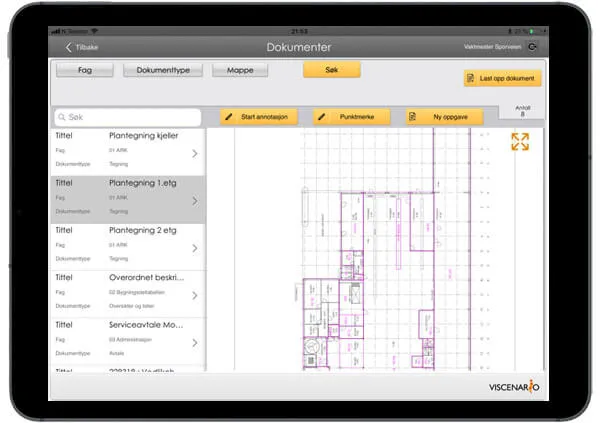Click the Ny oppgave label
This screenshot has height=423, width=600.
click(x=450, y=117)
